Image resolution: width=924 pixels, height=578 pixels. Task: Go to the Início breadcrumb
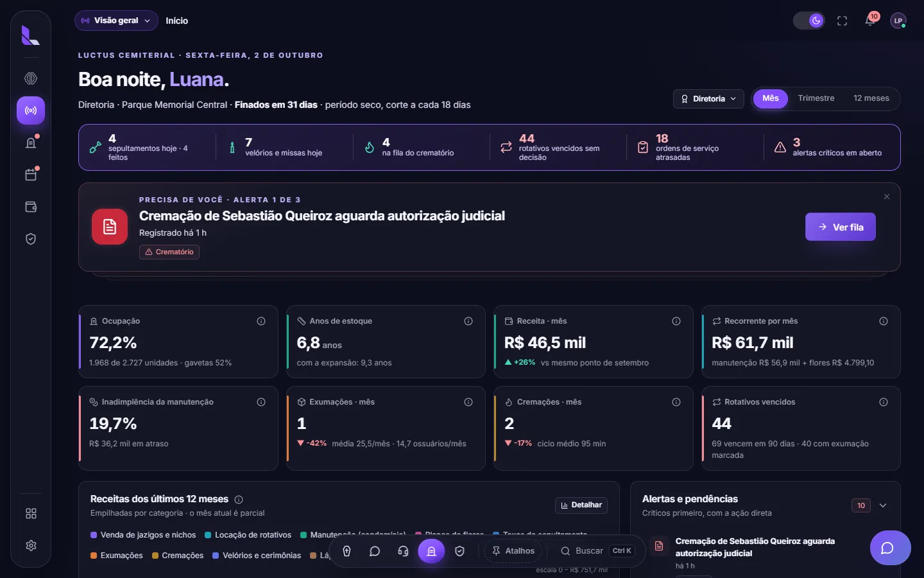(177, 21)
